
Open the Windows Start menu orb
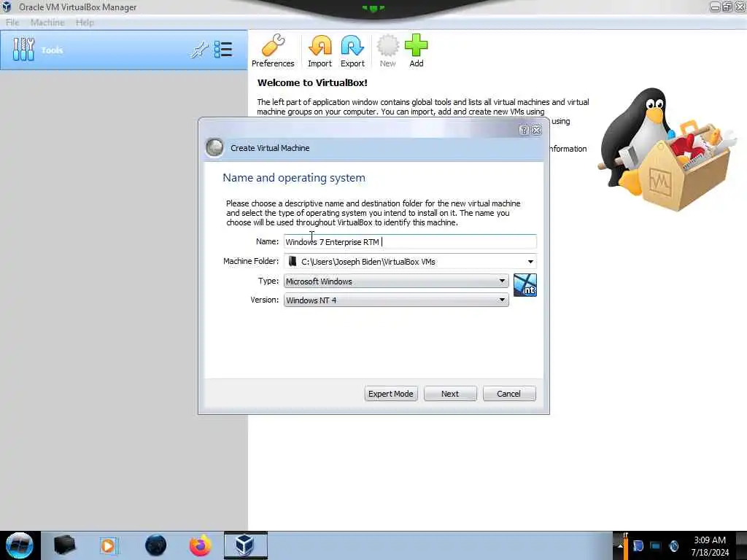coord(20,545)
